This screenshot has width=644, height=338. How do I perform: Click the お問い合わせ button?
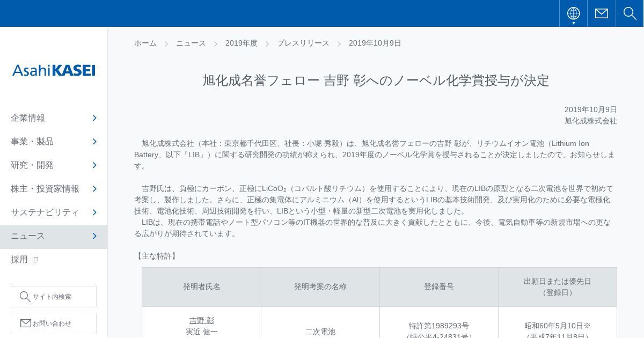[x=54, y=324]
